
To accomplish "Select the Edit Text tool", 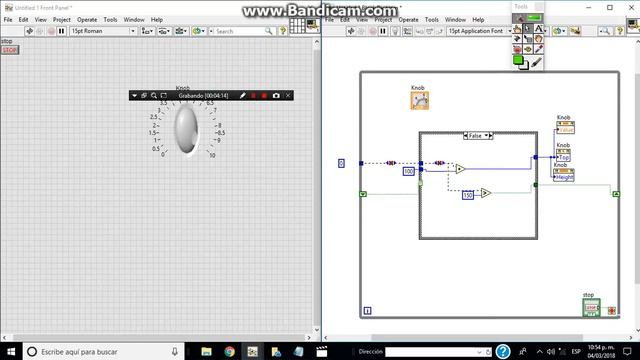I will [538, 29].
